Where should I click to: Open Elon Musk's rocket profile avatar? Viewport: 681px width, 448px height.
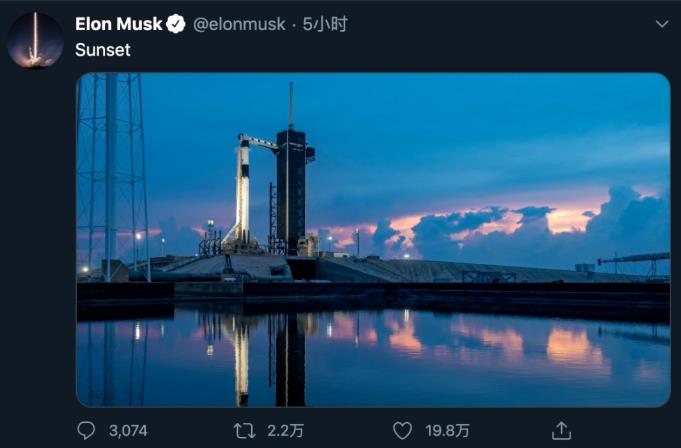click(36, 40)
